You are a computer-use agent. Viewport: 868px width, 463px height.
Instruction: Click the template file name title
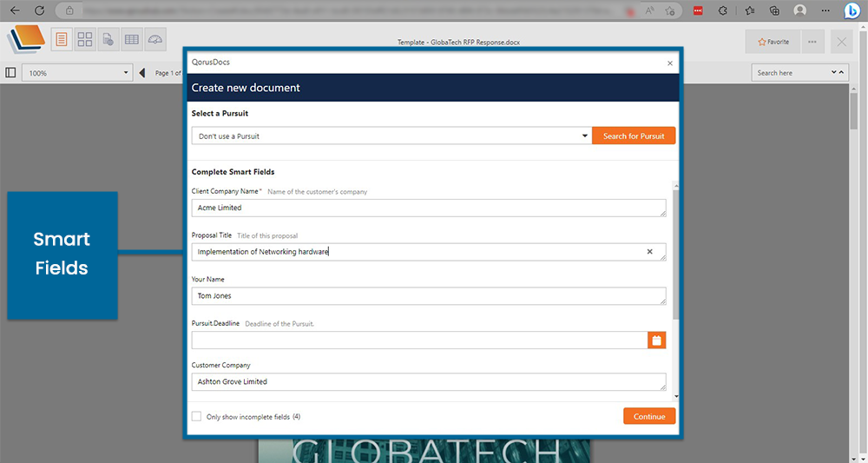coord(458,42)
